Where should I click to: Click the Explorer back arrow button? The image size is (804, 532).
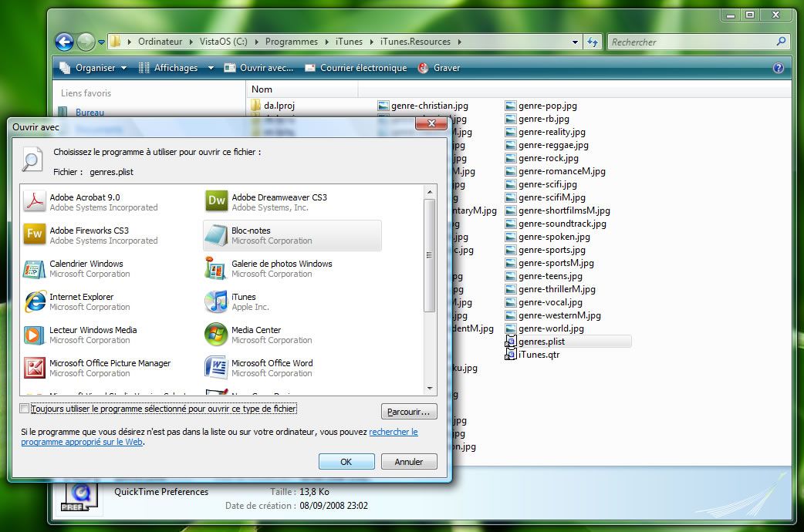click(65, 42)
